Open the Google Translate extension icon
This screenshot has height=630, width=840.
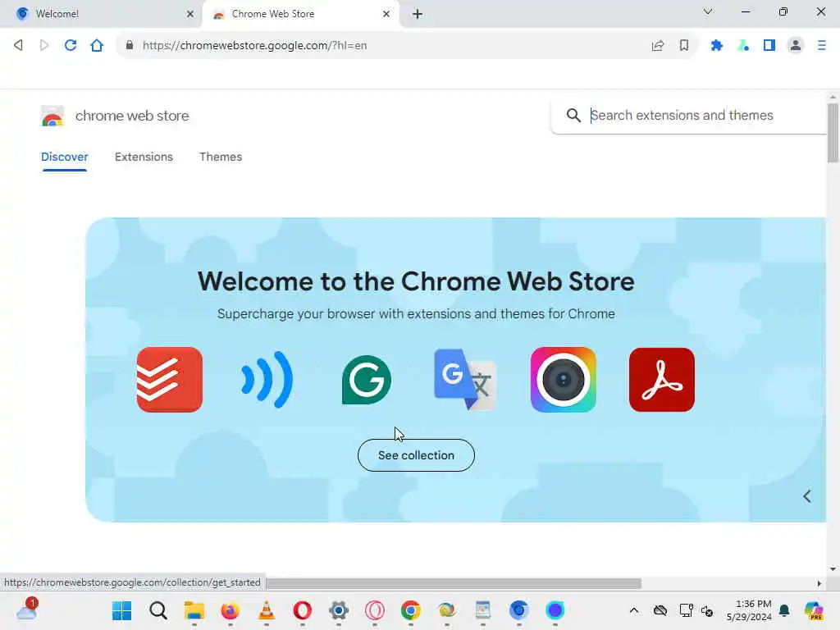pos(465,380)
